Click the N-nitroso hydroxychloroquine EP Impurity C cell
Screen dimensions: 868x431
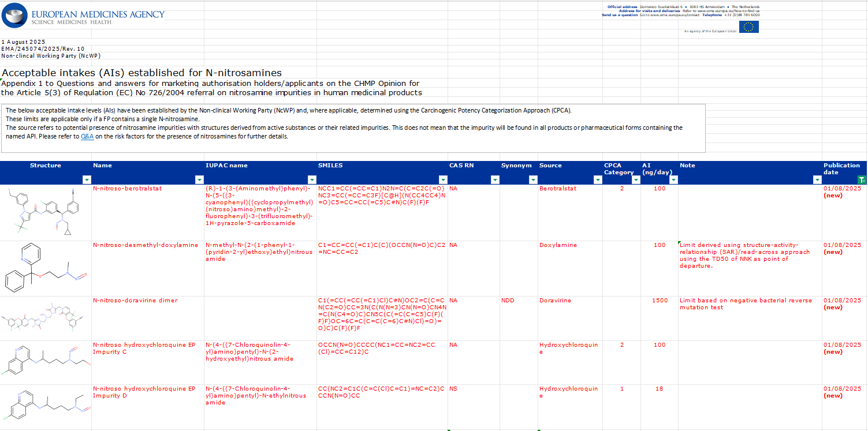tap(148, 362)
